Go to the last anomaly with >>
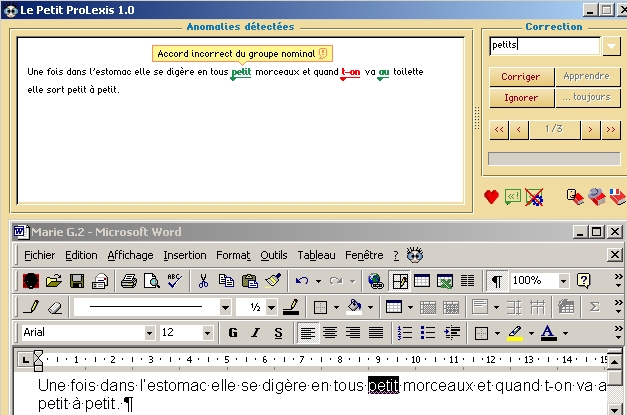The image size is (627, 415). pos(611,130)
